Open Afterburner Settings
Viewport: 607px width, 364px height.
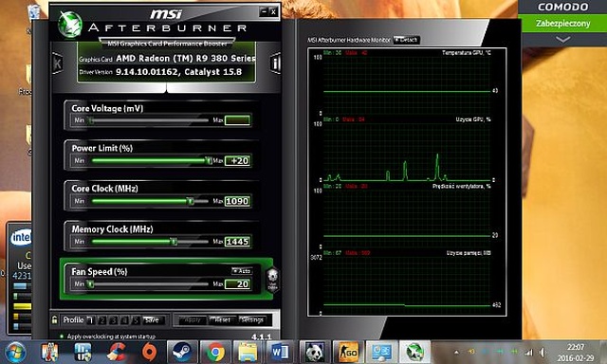[252, 319]
